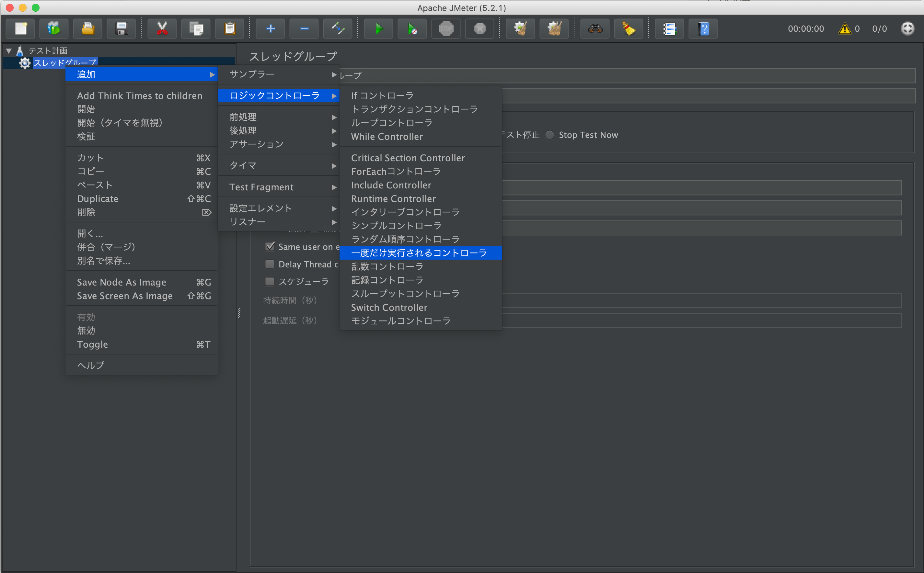Choose 一度だけ実行されるコントローラ menu item
This screenshot has height=573, width=924.
click(419, 253)
